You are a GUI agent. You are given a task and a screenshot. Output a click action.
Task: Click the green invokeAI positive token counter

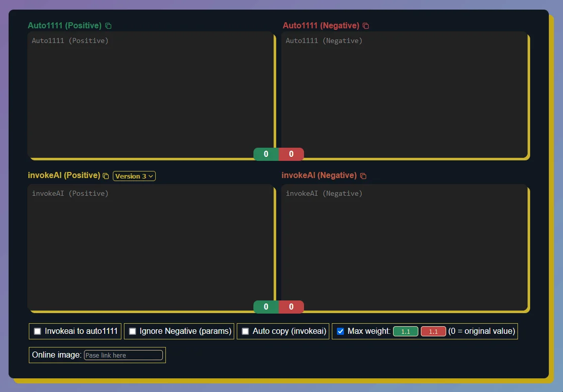(x=266, y=307)
